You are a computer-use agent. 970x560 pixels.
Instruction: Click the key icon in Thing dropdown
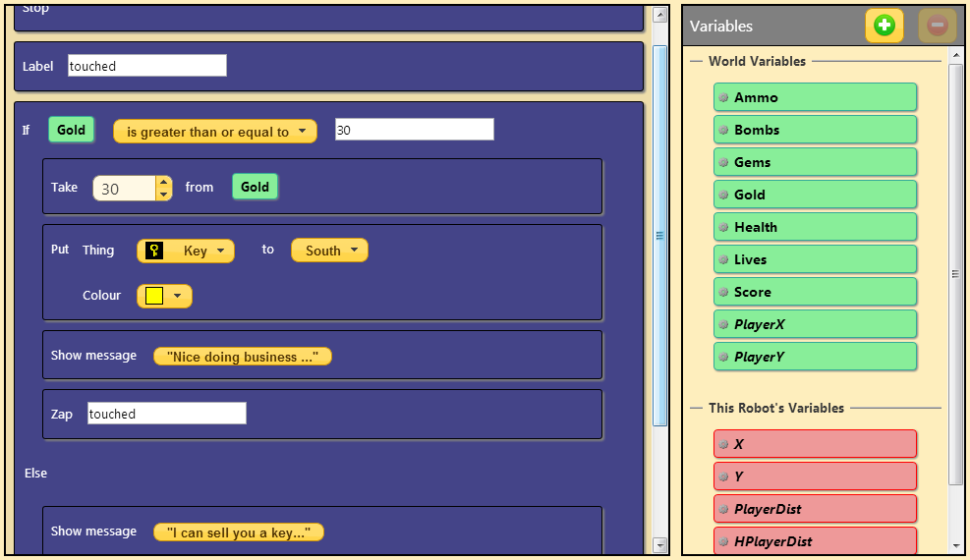click(154, 251)
